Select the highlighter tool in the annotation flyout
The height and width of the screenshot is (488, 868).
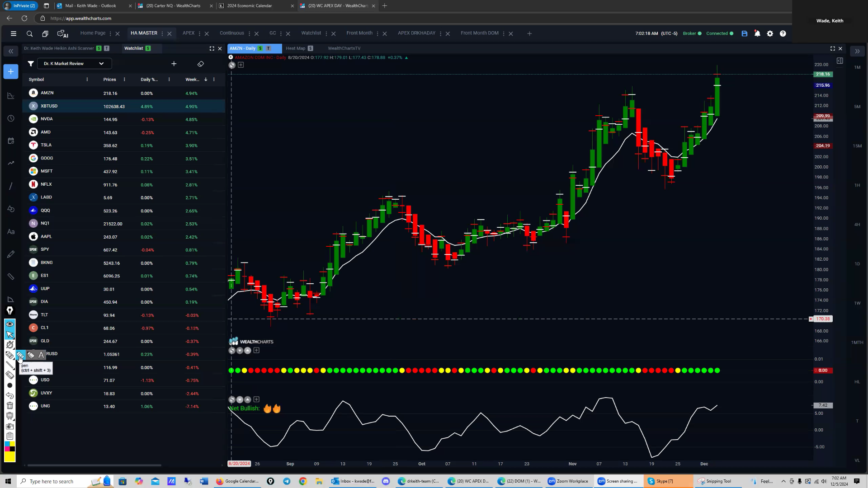click(31, 355)
